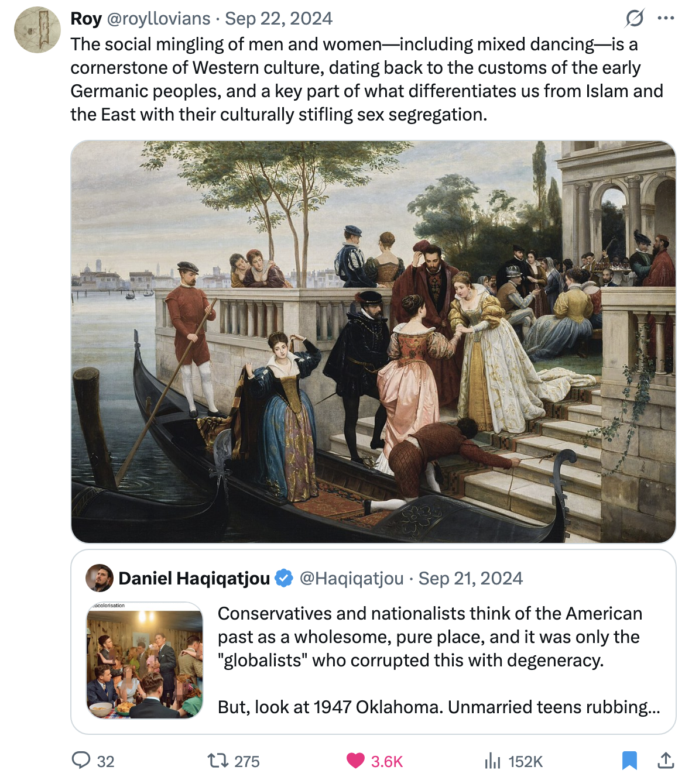
Task: Remove bookmark with the blue bookmark icon
Action: (629, 761)
